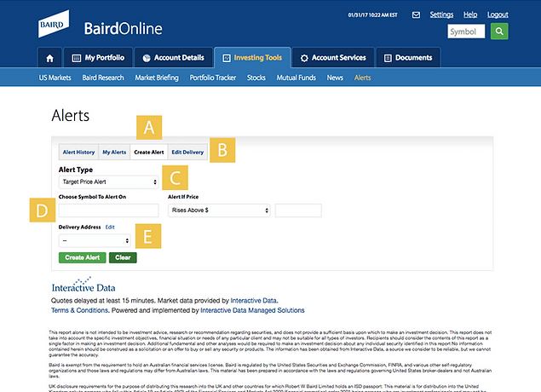Switch to the My Alerts tab

114,153
